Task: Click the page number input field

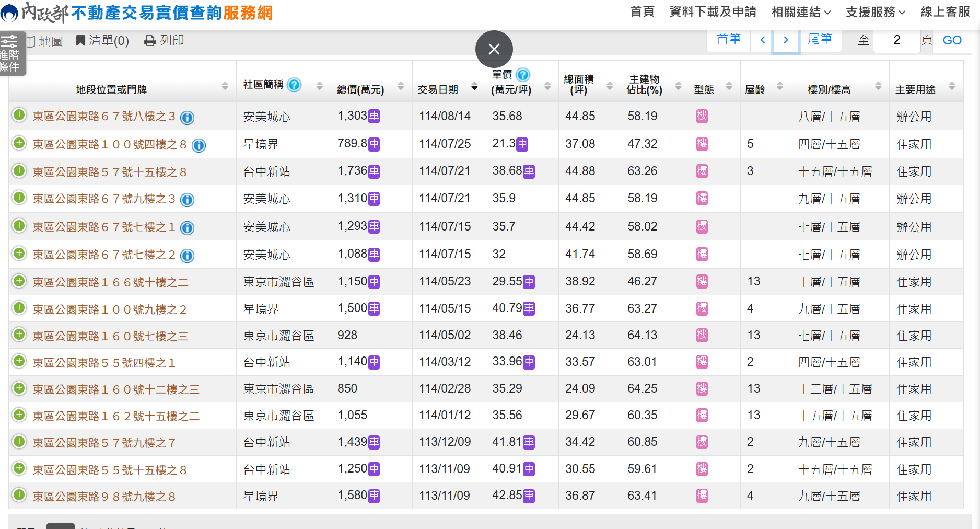Action: (896, 40)
